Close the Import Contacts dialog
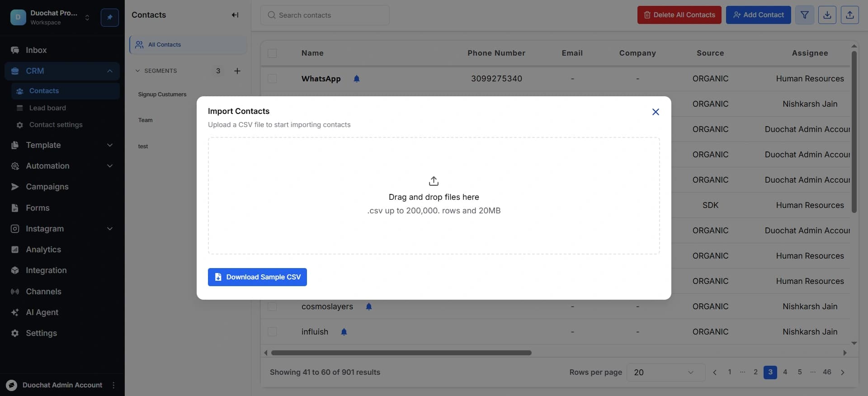This screenshot has height=396, width=868. (x=656, y=112)
